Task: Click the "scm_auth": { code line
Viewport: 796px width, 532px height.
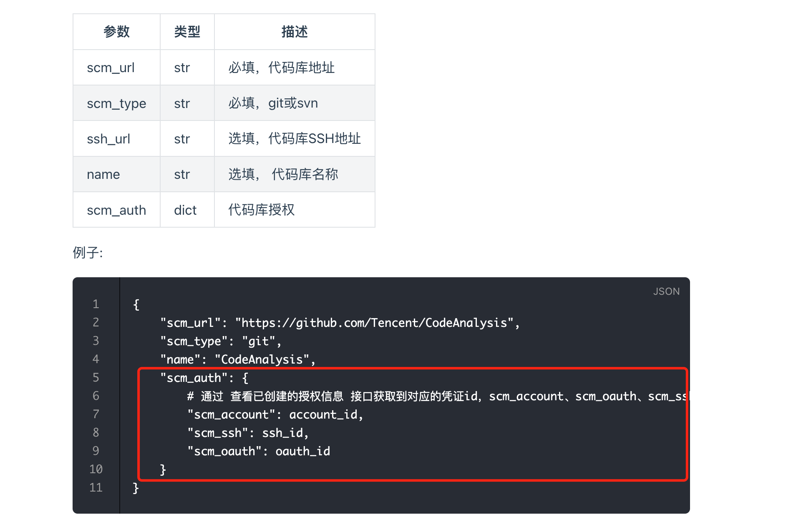Action: (204, 378)
